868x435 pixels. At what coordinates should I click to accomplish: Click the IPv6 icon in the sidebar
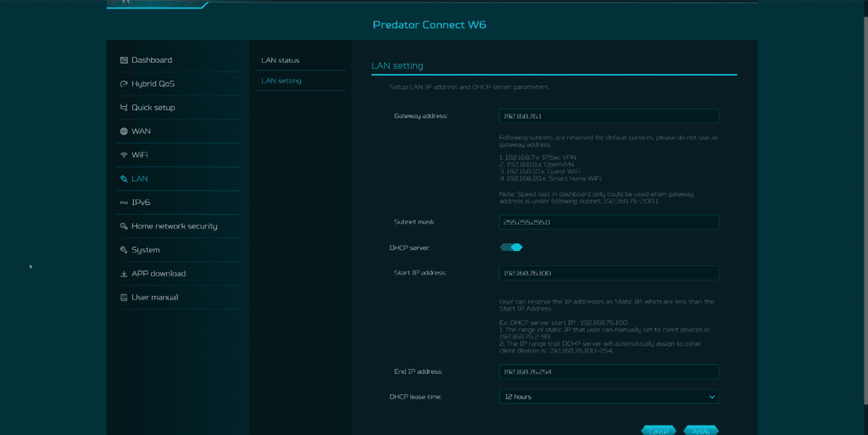coord(124,203)
